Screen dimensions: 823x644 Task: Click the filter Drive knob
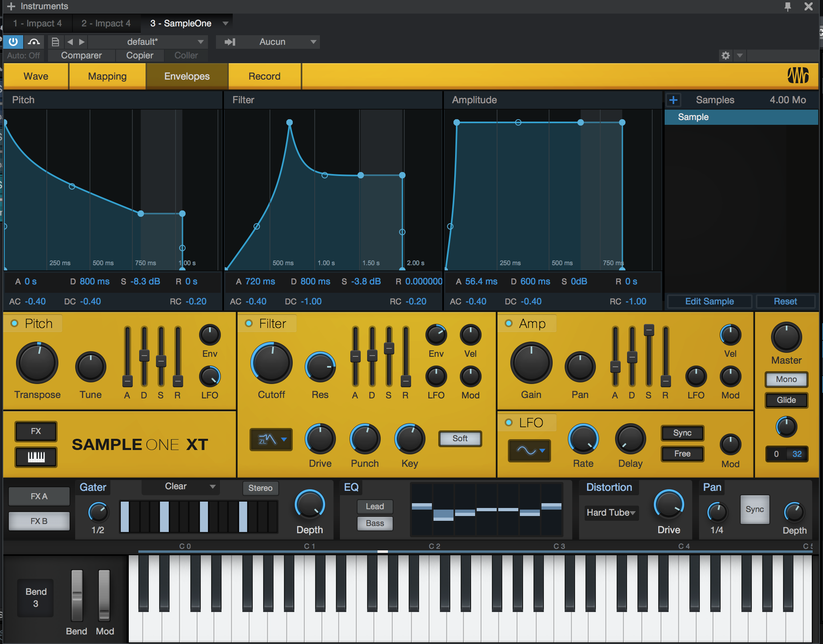click(x=320, y=439)
